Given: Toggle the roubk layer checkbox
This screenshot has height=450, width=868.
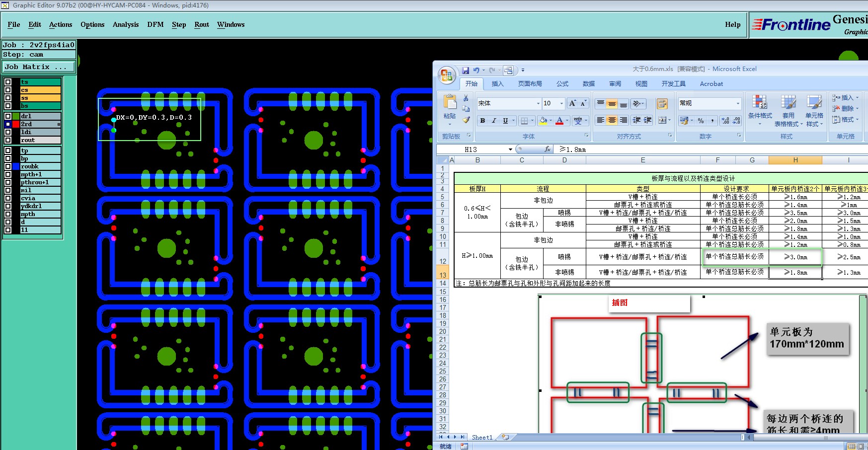Looking at the screenshot, I should coord(8,166).
